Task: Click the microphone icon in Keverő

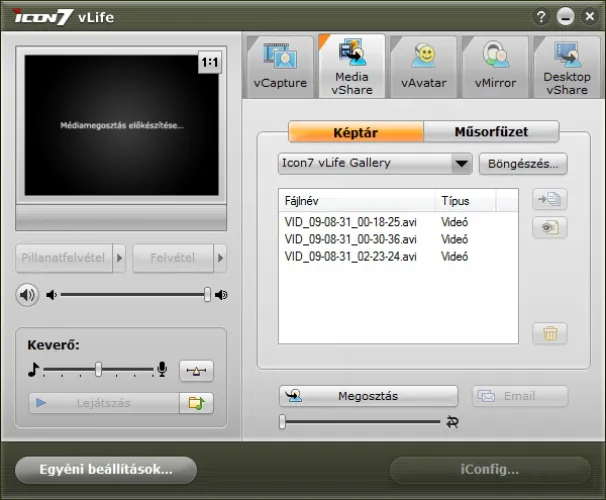Action: [x=162, y=369]
